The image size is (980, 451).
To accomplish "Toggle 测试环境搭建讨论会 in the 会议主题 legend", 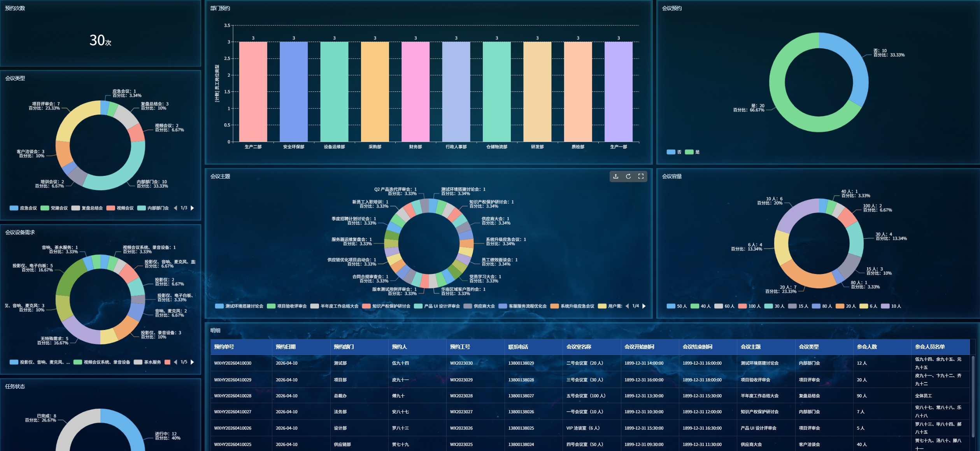I will pyautogui.click(x=239, y=306).
